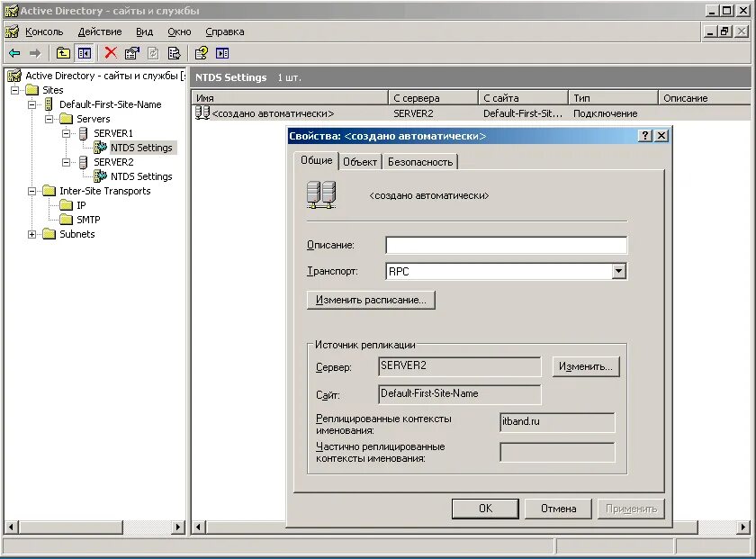Click the Refresh toolbar icon

coord(153,53)
